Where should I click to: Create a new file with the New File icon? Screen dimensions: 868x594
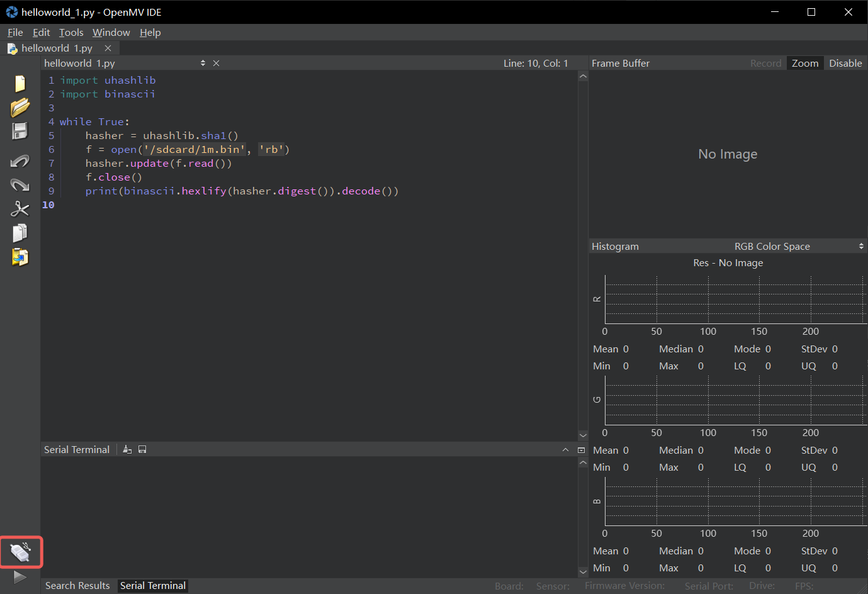(20, 82)
